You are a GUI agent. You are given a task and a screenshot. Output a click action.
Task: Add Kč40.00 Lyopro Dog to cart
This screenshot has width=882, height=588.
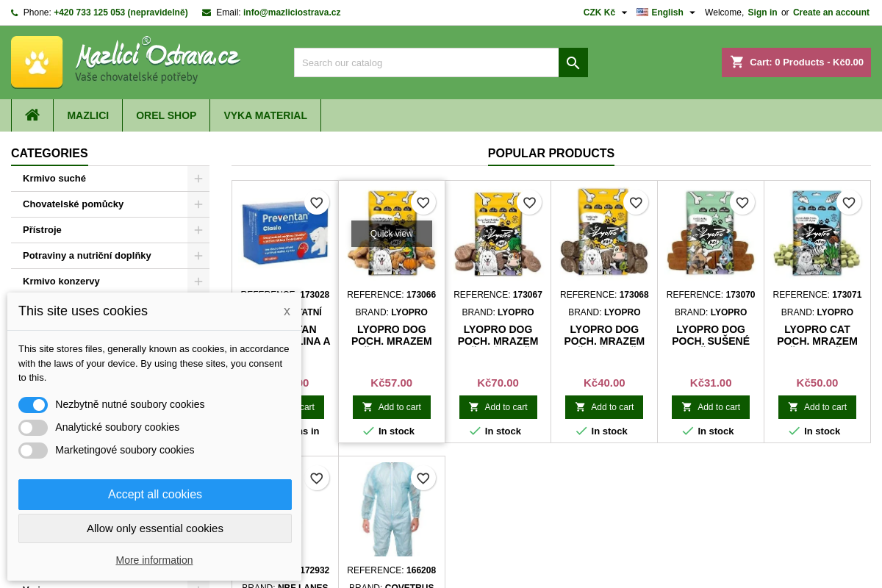604,407
